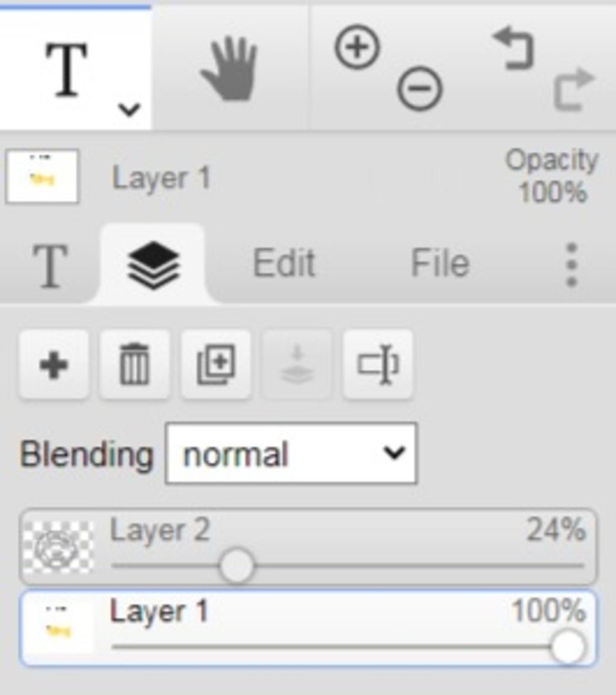Add a new layer with plus button
Screen dimensions: 616x695
[54, 365]
